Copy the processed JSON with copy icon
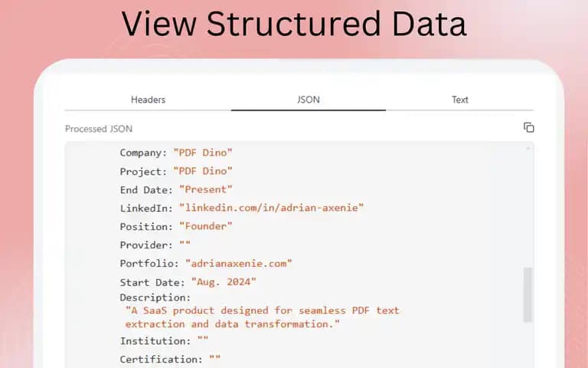This screenshot has width=588, height=368. pyautogui.click(x=529, y=128)
